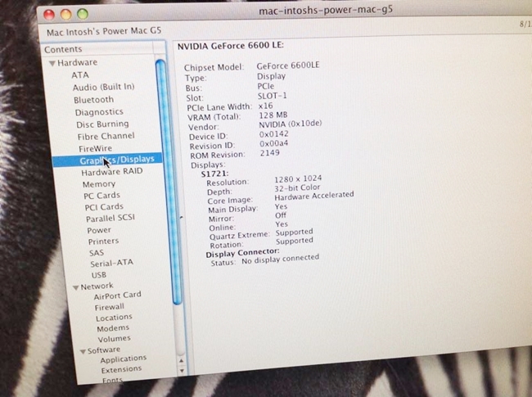Select the highlighted Graphics/Displays item
Viewport: 532px width, 397px height.
tap(117, 160)
